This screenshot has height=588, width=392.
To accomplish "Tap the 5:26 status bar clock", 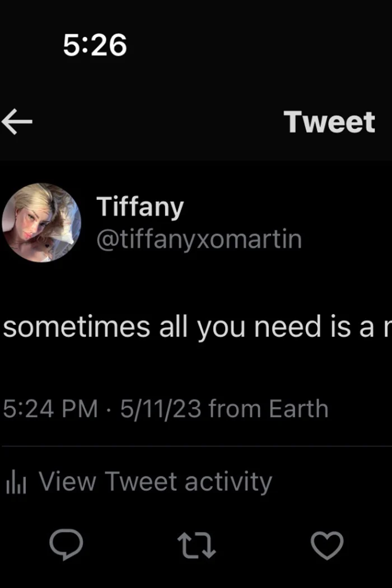I will [x=95, y=45].
